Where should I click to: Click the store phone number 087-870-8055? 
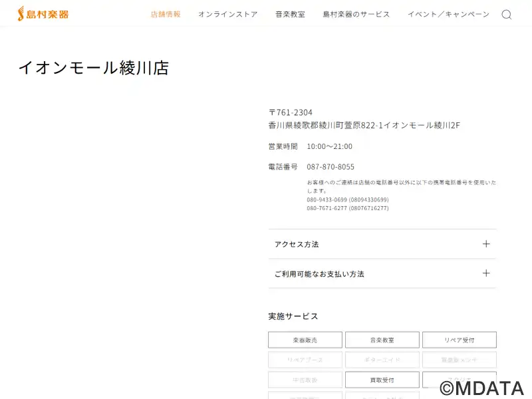pos(331,167)
